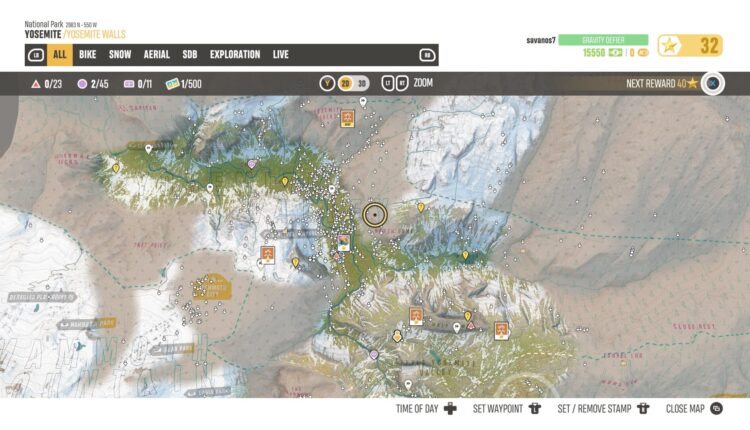Switch map to 2D view
Viewport: 750px width, 430px height.
pos(346,83)
